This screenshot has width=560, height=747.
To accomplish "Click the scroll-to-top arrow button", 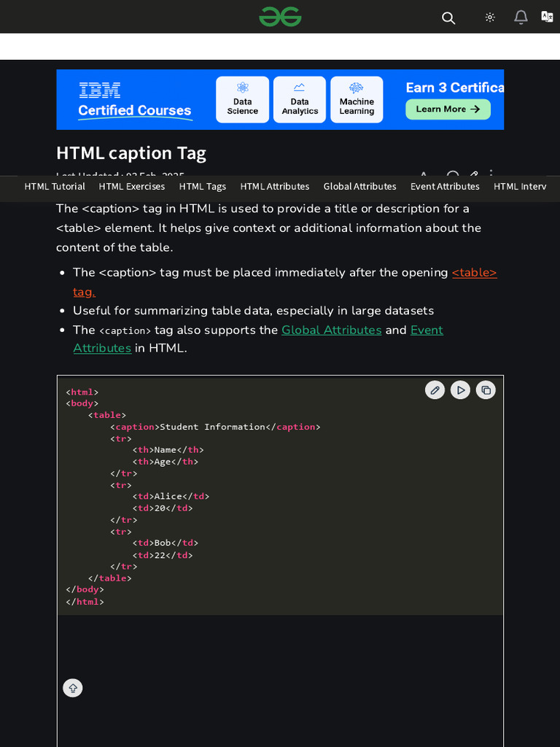I will [73, 688].
